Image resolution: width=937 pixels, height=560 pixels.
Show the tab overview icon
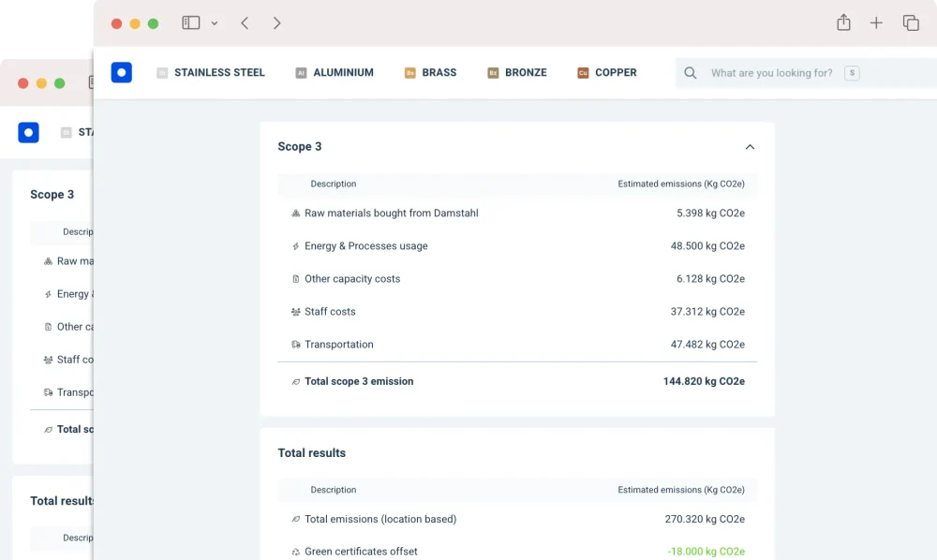(x=910, y=22)
